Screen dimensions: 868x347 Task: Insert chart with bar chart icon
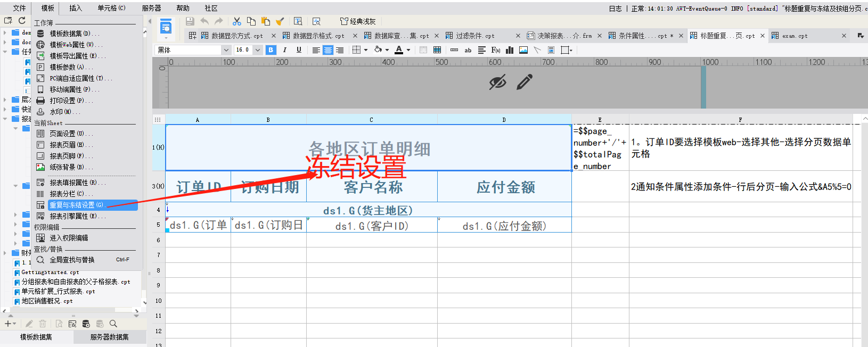pyautogui.click(x=510, y=50)
